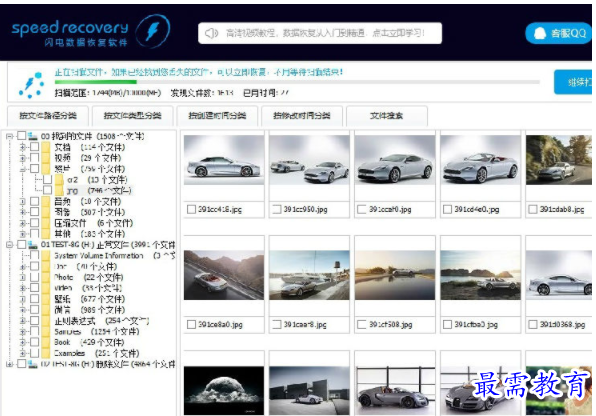596x416 pixels.
Task: Switch to 按修改时间分类 tab
Action: coord(302,116)
